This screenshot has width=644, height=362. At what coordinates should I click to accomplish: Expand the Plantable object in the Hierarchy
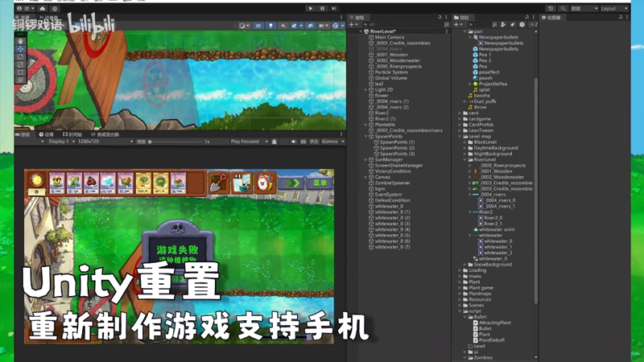tap(366, 125)
